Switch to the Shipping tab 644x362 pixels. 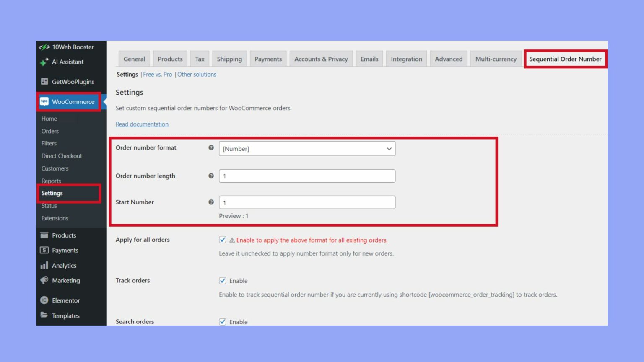(x=229, y=59)
